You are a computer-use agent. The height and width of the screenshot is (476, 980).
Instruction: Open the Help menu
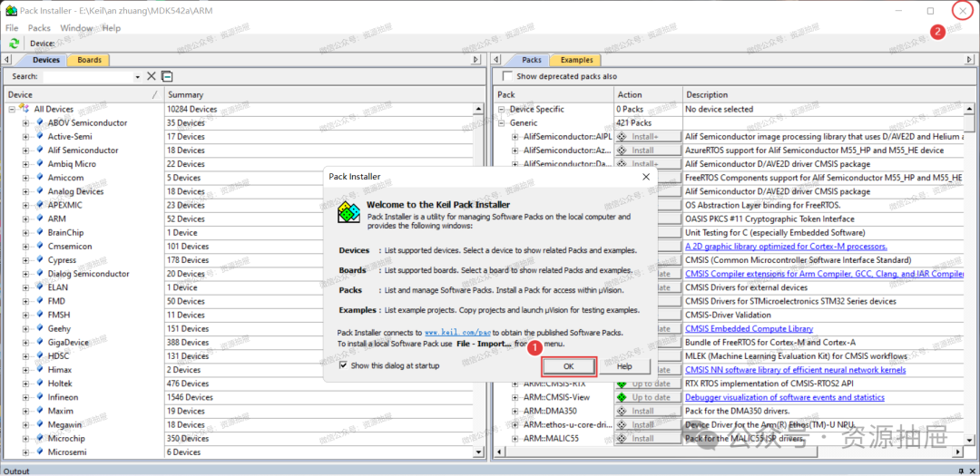point(112,28)
